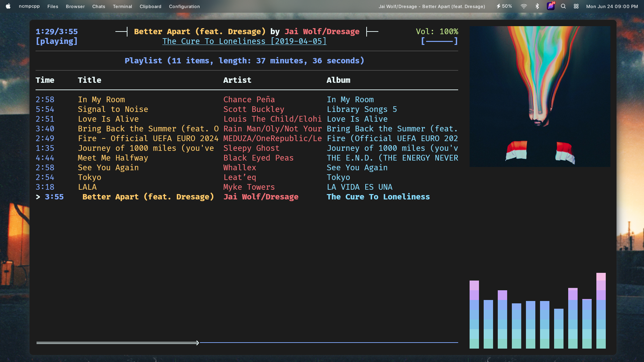
Task: Open the purple notification app icon
Action: [550, 6]
